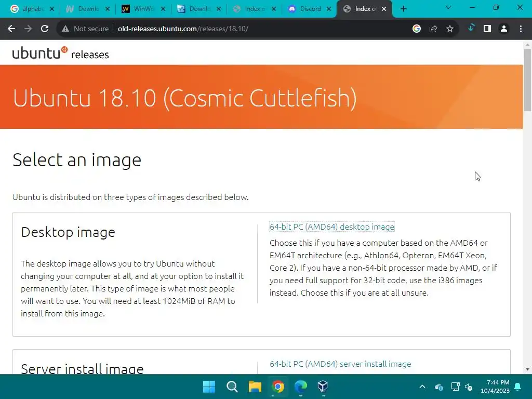This screenshot has width=532, height=399.
Task: Click the Chrome taskbar icon
Action: pos(278,387)
